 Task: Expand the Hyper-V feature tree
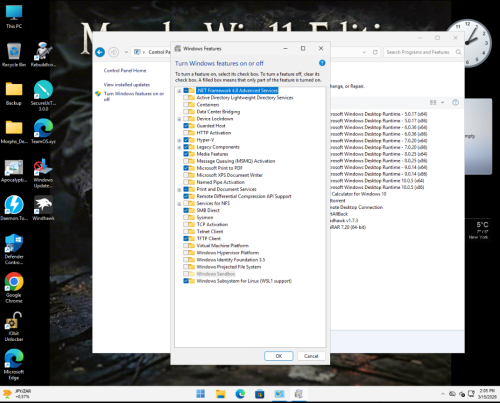click(179, 140)
